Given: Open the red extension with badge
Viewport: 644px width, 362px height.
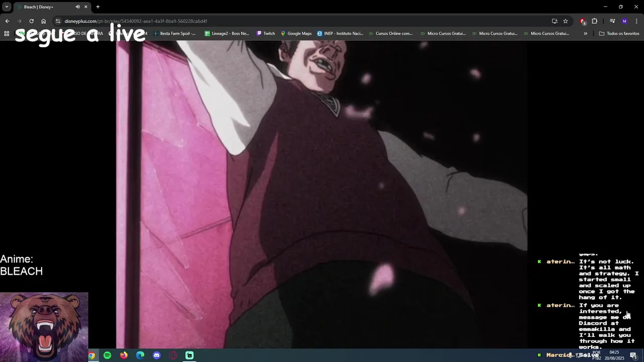Looking at the screenshot, I should pyautogui.click(x=583, y=21).
